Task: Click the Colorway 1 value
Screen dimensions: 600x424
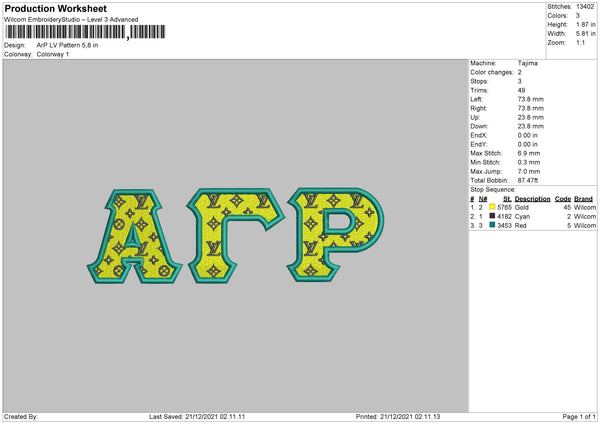Action: coord(53,54)
